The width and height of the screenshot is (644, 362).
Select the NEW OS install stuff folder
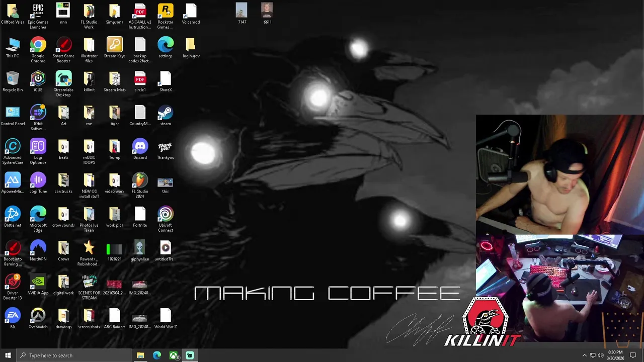pyautogui.click(x=89, y=185)
